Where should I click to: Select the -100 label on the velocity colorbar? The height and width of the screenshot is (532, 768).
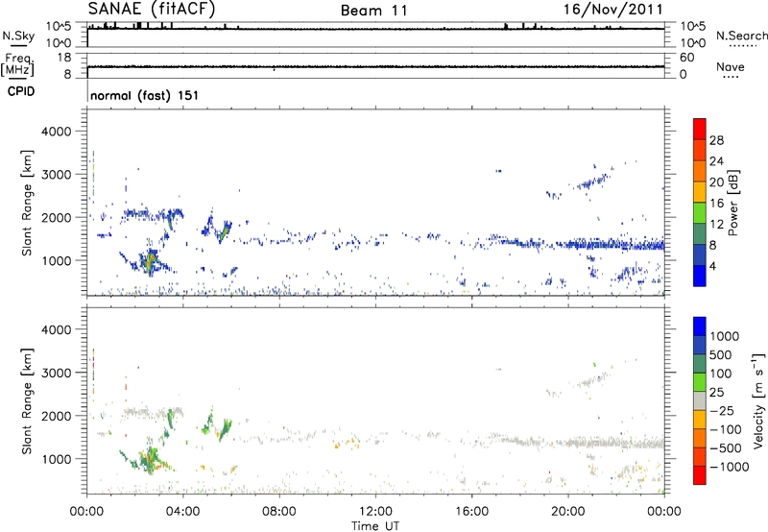coord(726,429)
